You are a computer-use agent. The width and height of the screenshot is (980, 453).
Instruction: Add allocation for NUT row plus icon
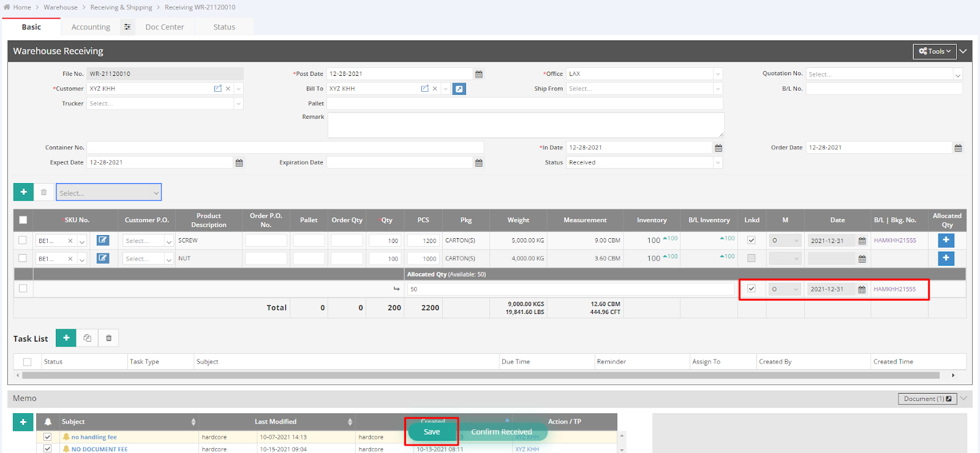pos(946,258)
